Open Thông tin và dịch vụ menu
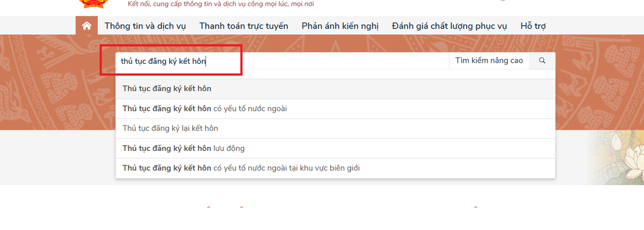Image resolution: width=644 pixels, height=230 pixels. [145, 26]
